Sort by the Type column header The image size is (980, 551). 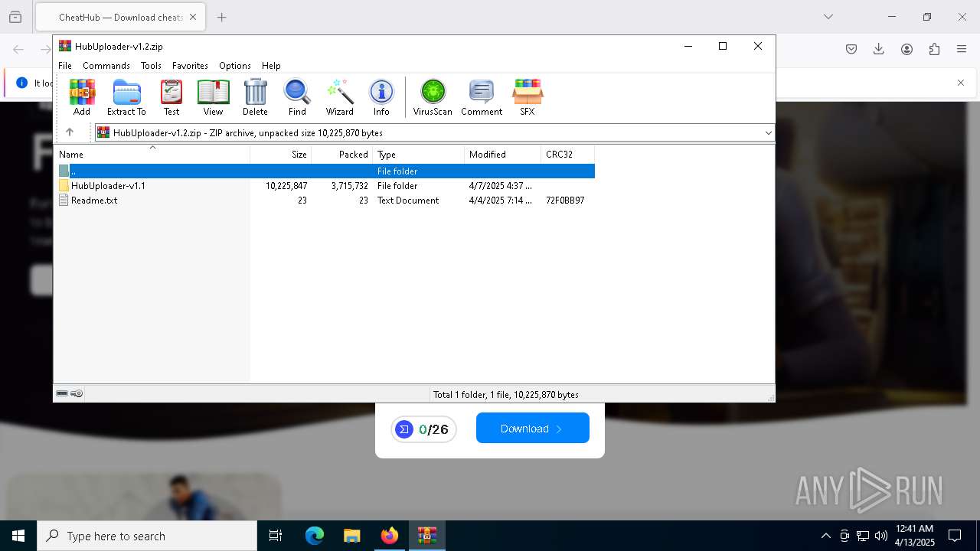click(x=418, y=154)
